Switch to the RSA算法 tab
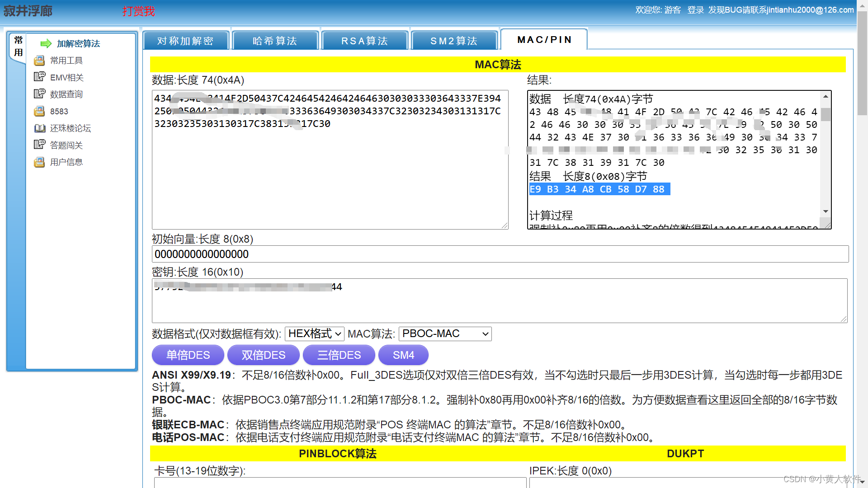 365,41
